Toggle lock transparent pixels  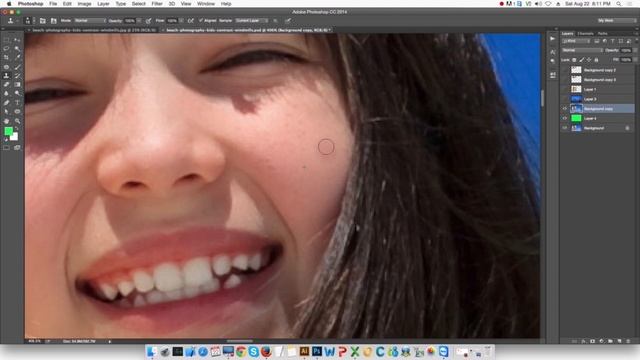pos(574,60)
